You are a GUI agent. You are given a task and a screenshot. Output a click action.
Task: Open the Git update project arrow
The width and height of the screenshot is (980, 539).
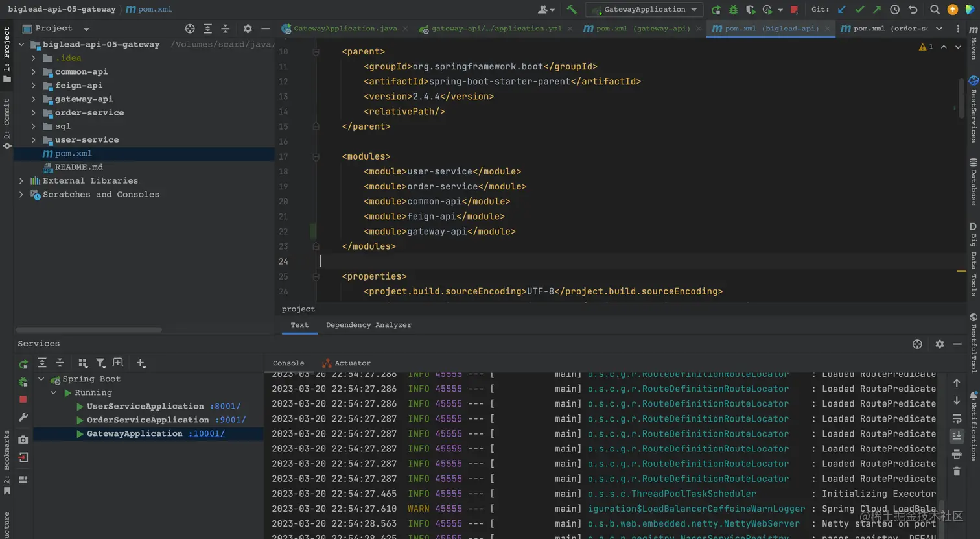(842, 10)
